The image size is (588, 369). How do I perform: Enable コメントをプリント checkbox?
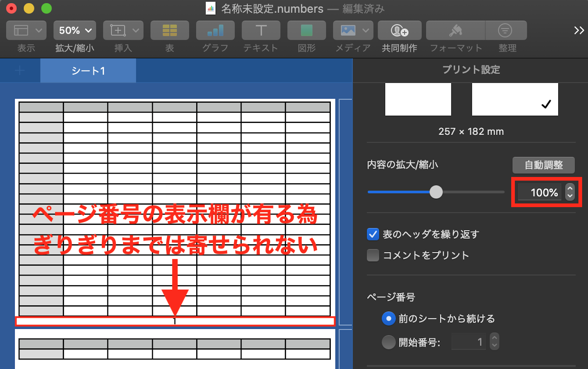coord(373,255)
